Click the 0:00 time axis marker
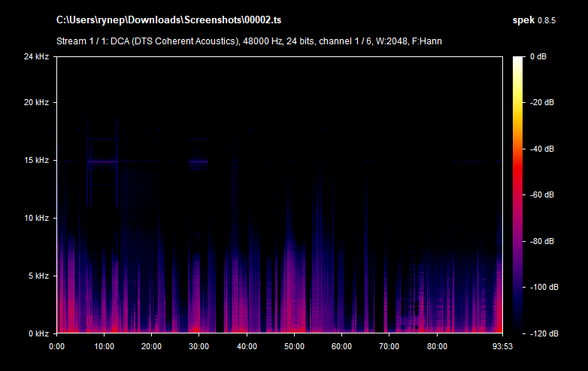 [x=57, y=346]
